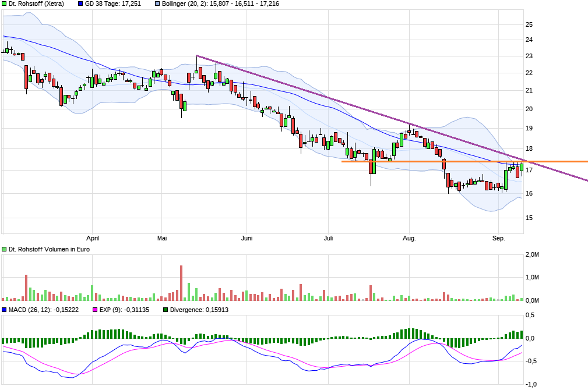Image resolution: width=588 pixels, height=390 pixels.
Task: Click the 25 price label on the axis
Action: (x=529, y=24)
